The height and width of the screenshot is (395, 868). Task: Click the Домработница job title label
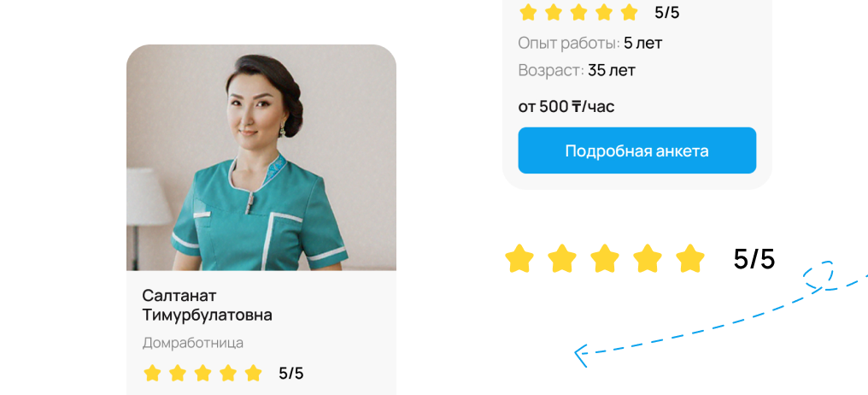pos(192,343)
